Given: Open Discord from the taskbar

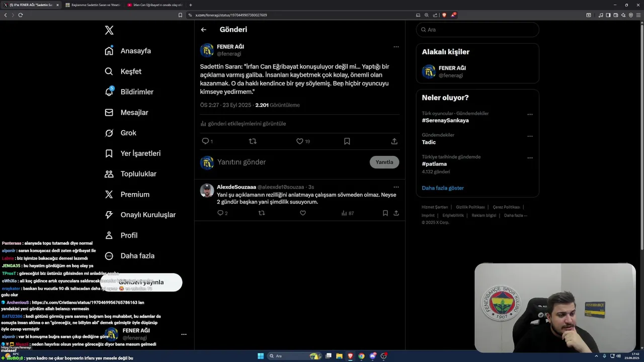Looking at the screenshot, I should 373,356.
